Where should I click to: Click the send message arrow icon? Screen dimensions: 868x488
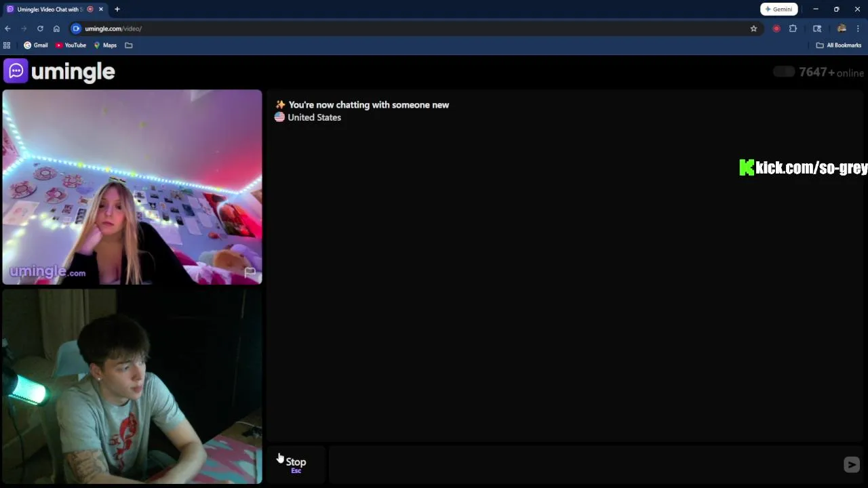coord(851,464)
